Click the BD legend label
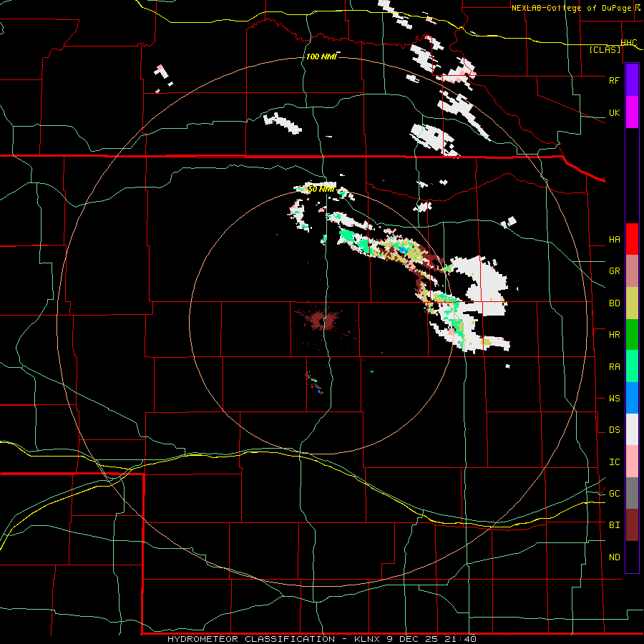The image size is (644, 644). [x=614, y=303]
